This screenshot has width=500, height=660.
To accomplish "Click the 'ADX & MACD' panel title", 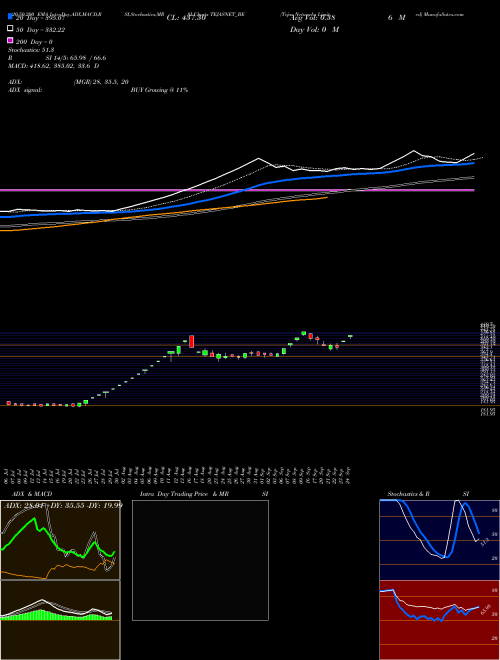I will pyautogui.click(x=32, y=494).
